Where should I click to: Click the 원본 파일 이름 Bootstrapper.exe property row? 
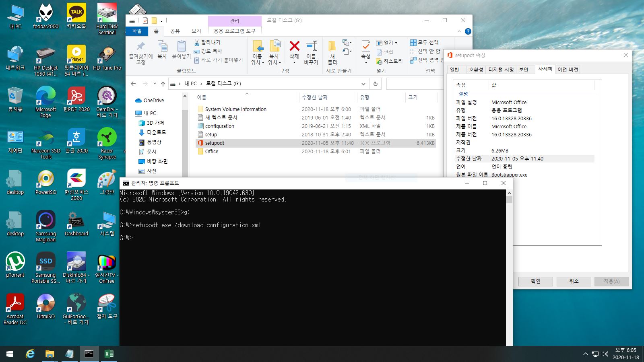click(x=525, y=175)
